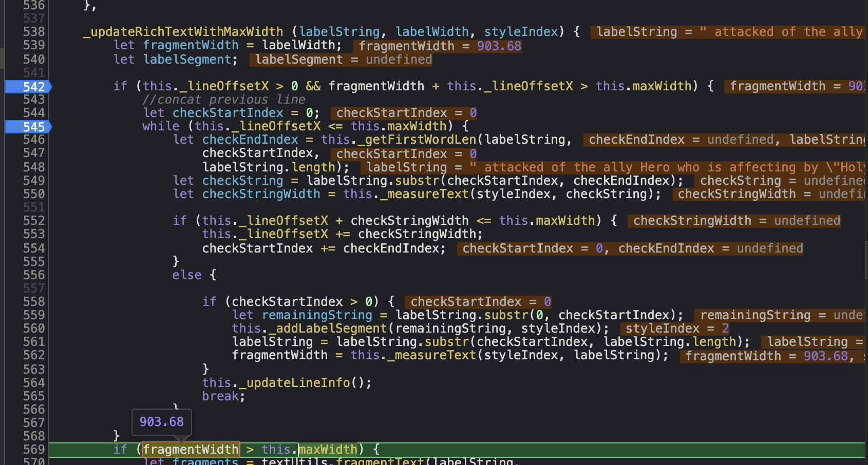The image size is (868, 465).
Task: Click the '//concat previous line' comment
Action: click(224, 100)
